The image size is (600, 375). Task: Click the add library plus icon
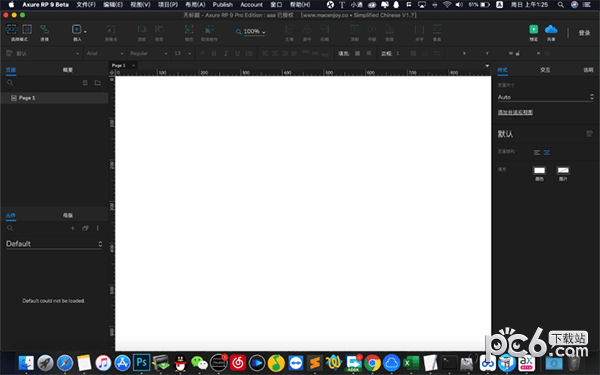(72, 228)
